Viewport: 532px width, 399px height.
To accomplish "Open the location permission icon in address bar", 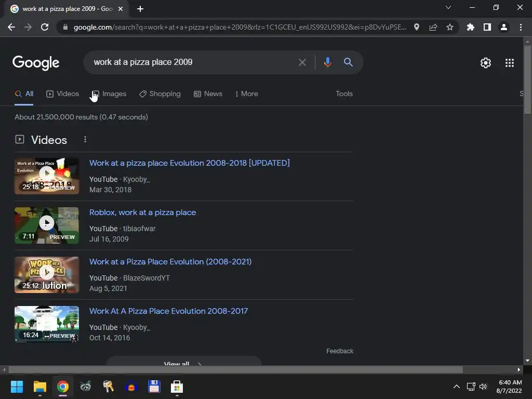I will 417,27.
